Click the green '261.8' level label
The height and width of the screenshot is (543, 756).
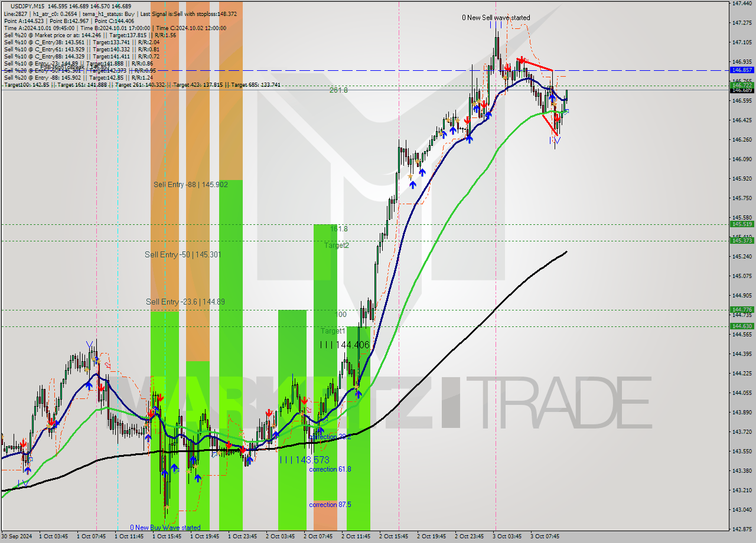pos(338,90)
